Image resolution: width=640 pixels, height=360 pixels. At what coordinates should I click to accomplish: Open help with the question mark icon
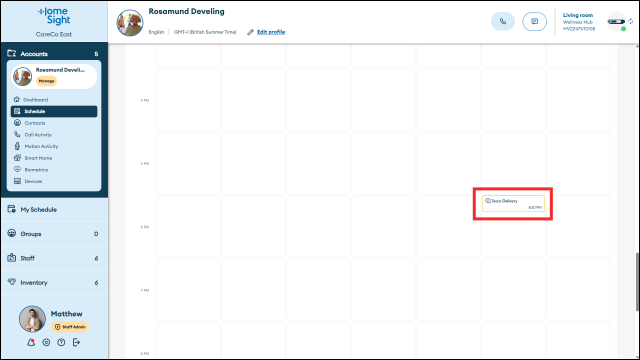coord(61,342)
